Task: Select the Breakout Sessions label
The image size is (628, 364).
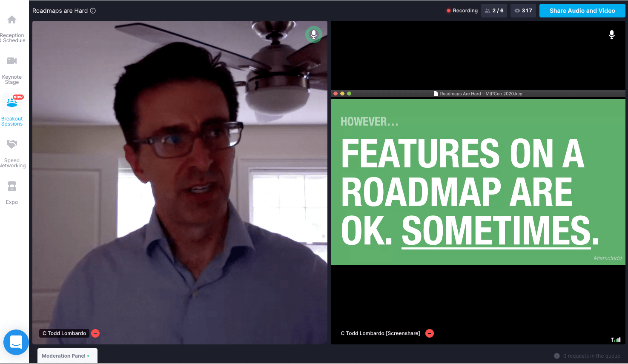Action: (12, 121)
